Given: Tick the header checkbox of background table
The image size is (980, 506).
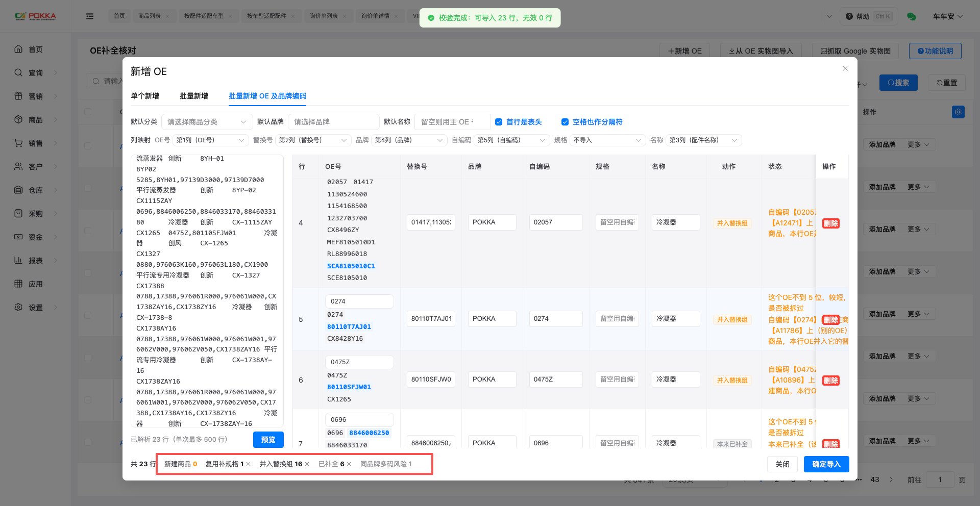Looking at the screenshot, I should [x=88, y=112].
